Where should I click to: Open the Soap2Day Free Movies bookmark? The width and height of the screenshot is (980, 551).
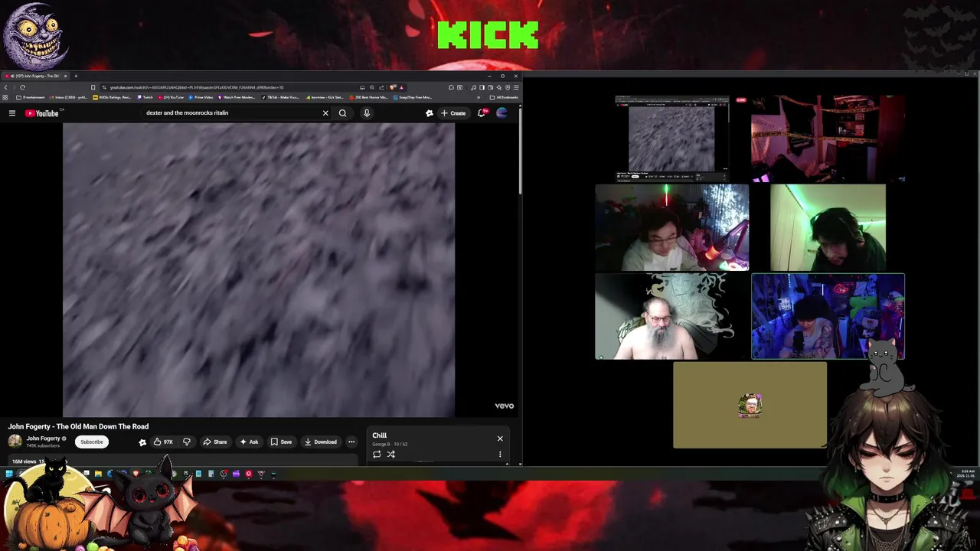click(413, 97)
